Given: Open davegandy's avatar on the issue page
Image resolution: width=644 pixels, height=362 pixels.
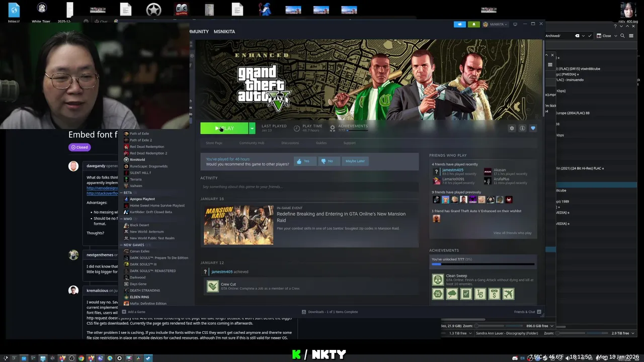Looking at the screenshot, I should click(73, 166).
